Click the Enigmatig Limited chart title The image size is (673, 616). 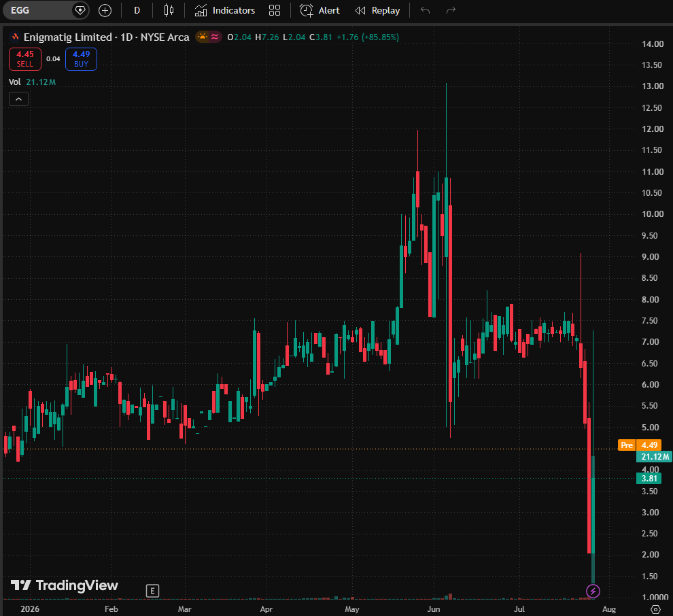click(107, 37)
